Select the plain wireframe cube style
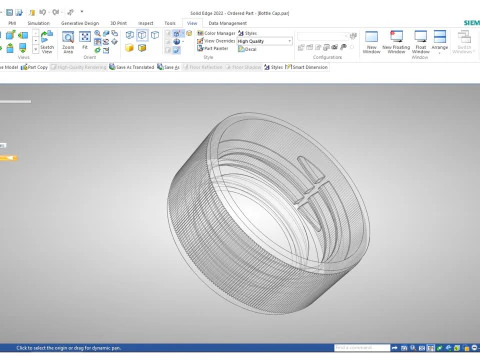This screenshot has width=480, height=360. click(x=155, y=35)
